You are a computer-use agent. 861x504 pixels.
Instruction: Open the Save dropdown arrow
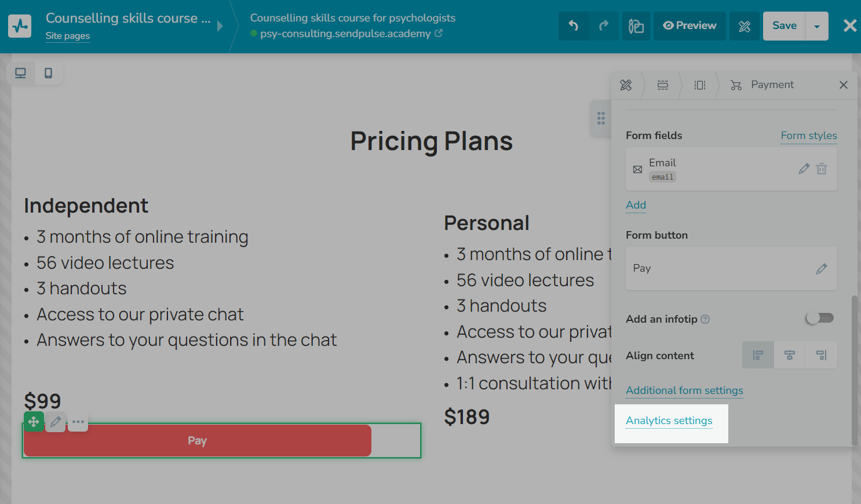(817, 26)
